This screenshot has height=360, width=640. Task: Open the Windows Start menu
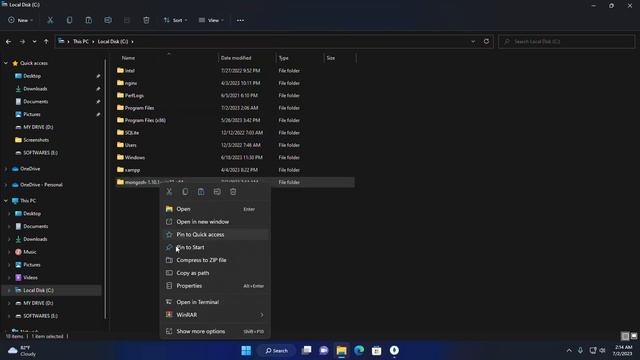coord(246,351)
